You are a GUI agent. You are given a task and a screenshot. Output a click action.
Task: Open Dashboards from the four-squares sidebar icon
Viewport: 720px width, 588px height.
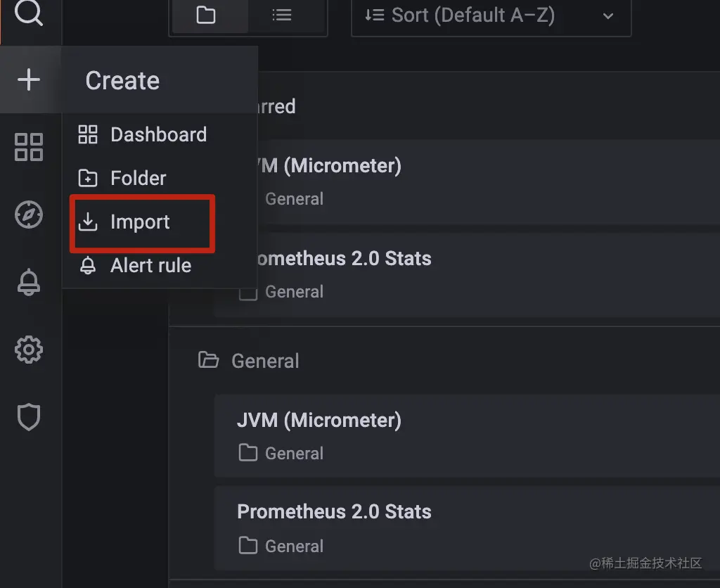tap(28, 147)
